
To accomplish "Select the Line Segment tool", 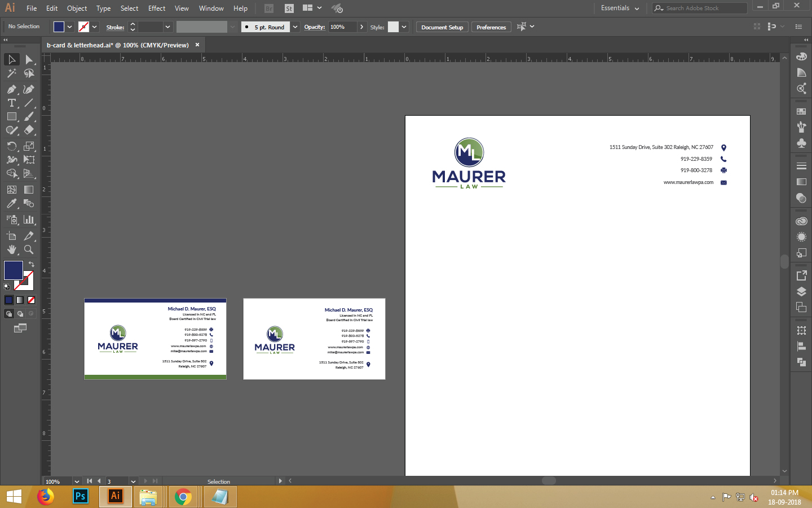I will click(29, 103).
